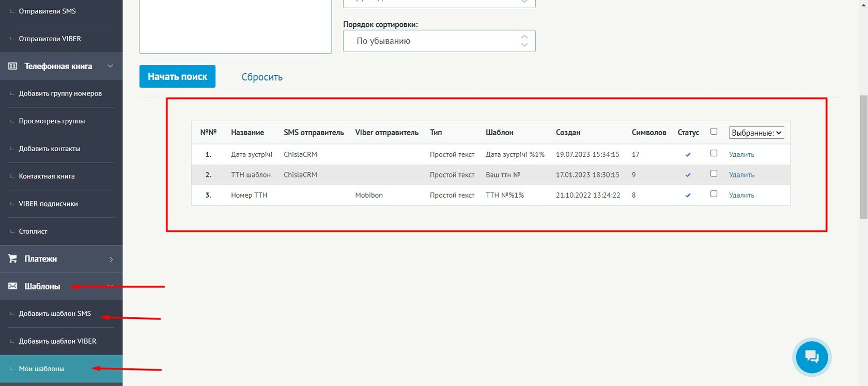Open Отправители SMS menu item
The height and width of the screenshot is (386, 868).
tap(47, 11)
